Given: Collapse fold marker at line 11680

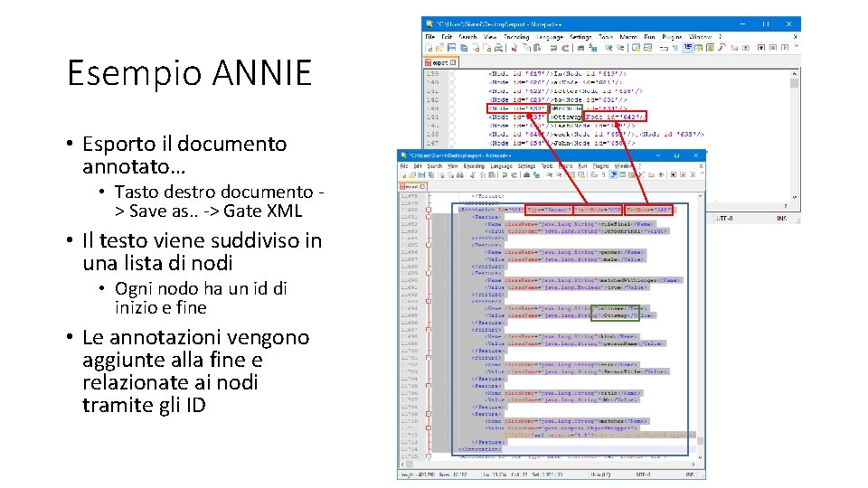Looking at the screenshot, I should tap(429, 210).
